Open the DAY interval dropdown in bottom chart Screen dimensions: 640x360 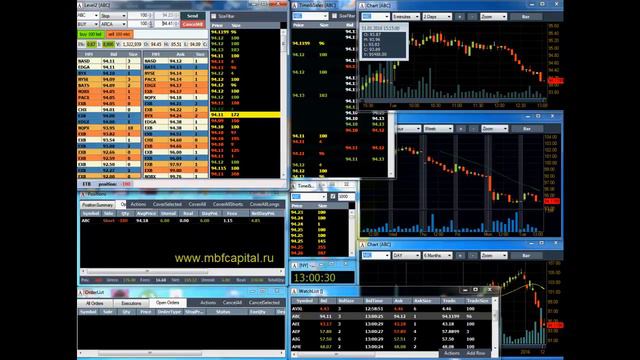click(x=406, y=256)
